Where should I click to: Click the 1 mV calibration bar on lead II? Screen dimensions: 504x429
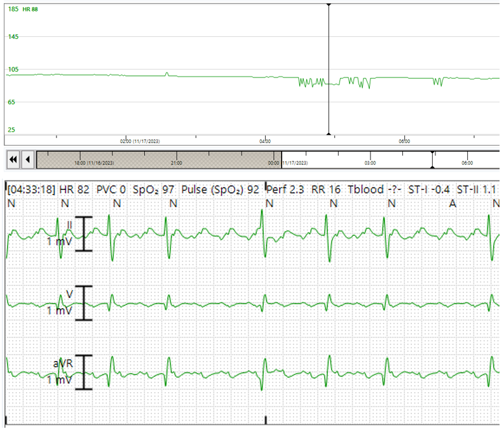83,234
